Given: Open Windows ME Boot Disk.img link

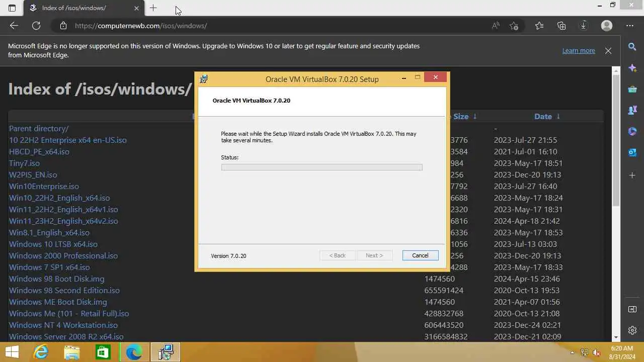Looking at the screenshot, I should pos(58,302).
